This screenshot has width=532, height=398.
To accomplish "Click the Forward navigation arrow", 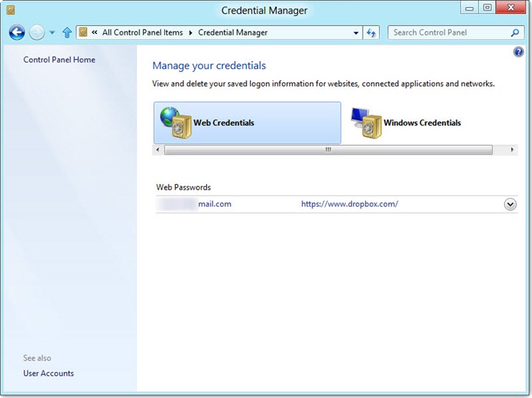I will coord(37,32).
